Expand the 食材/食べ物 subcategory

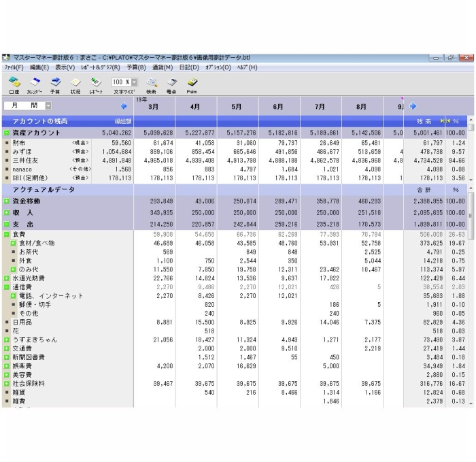pos(13,244)
